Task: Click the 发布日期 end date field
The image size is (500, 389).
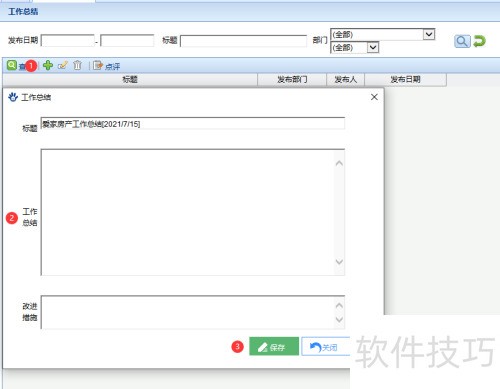Action: 127,41
